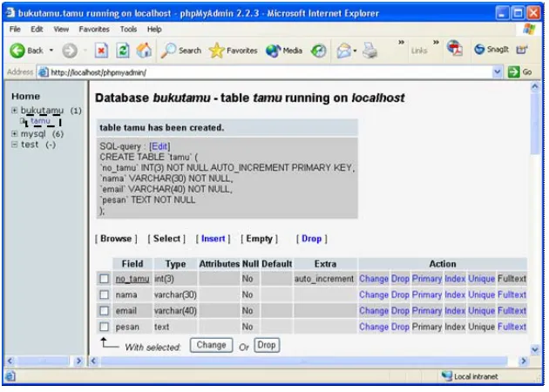This screenshot has width=549, height=392.
Task: Open the Favorites menu in menu bar
Action: 94,30
